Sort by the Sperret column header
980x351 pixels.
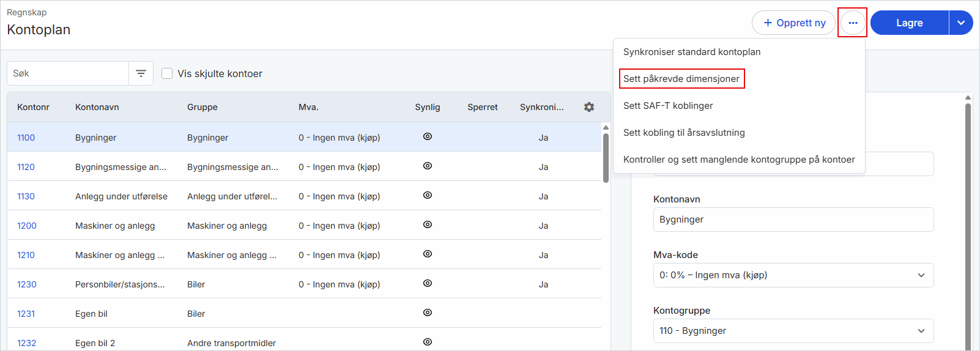(483, 107)
